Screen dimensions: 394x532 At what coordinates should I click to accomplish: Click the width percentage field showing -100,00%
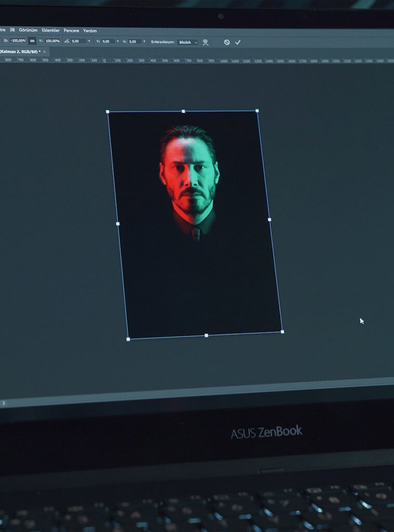pos(18,41)
